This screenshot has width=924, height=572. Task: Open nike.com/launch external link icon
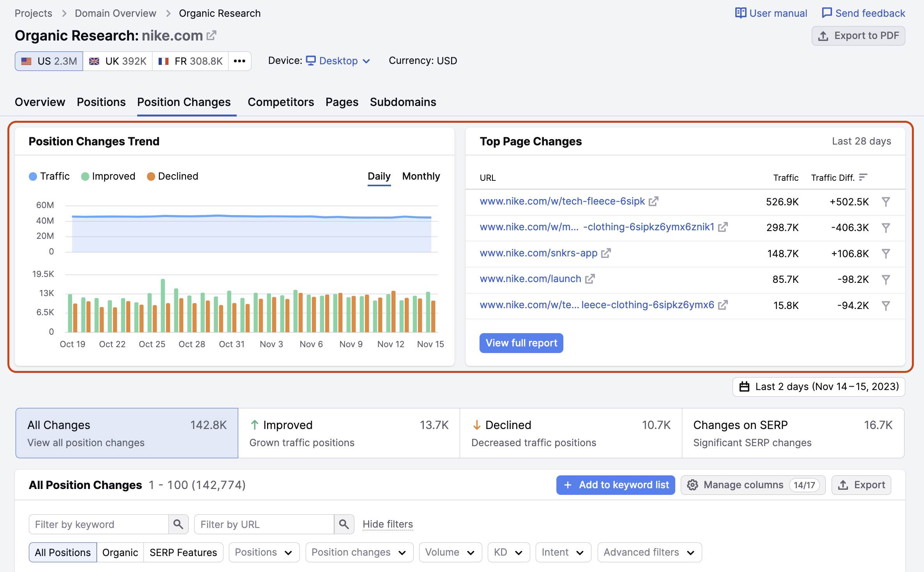coord(590,279)
